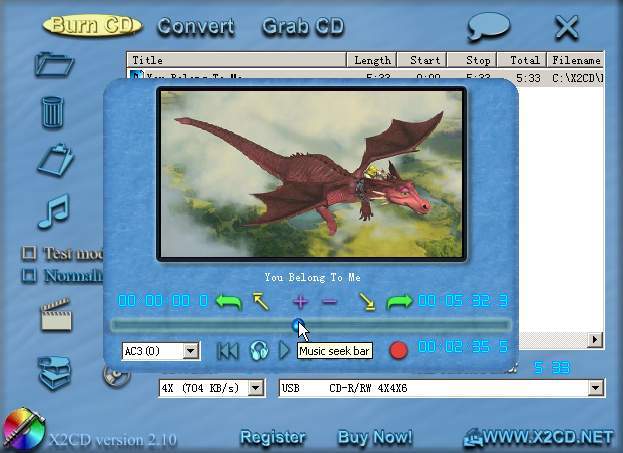Click the You Belong To Me caption
Image resolution: width=623 pixels, height=453 pixels.
click(x=313, y=277)
